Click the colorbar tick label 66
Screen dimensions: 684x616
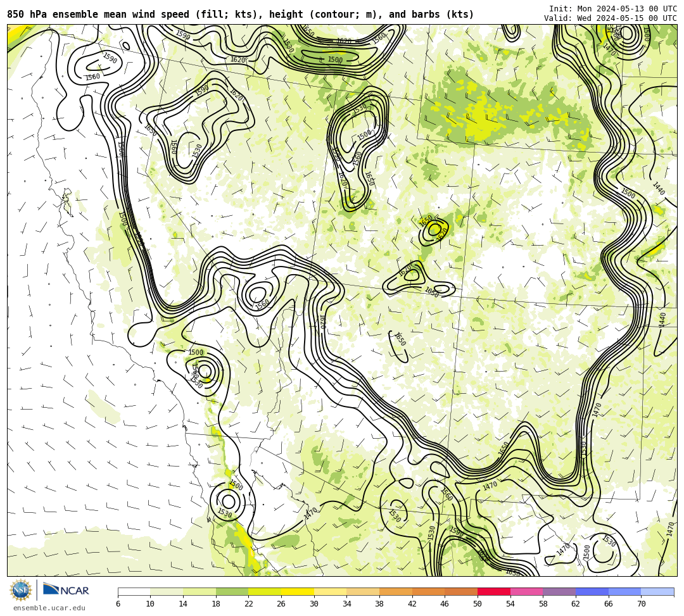[x=609, y=604]
